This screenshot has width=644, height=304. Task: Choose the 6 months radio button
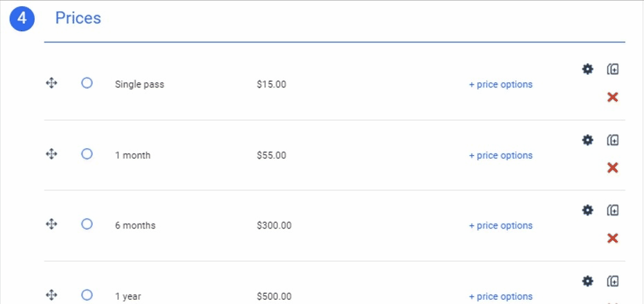pyautogui.click(x=87, y=224)
